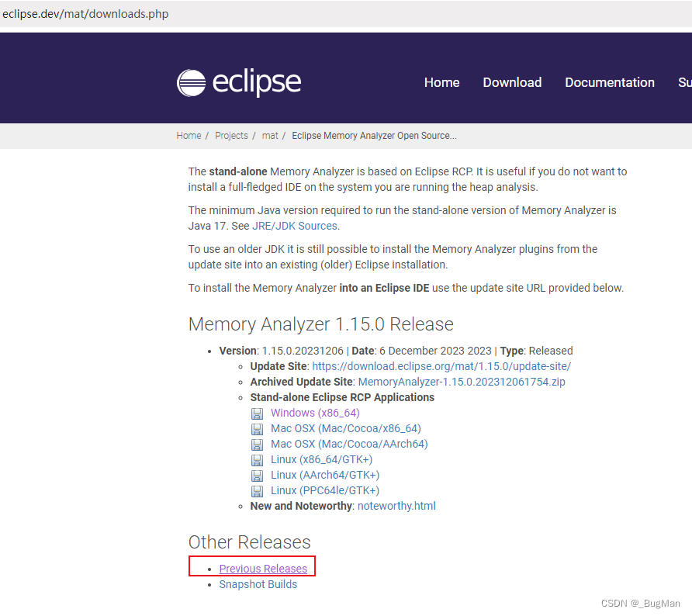The image size is (692, 616).
Task: Click the address bar URL eclipse.dev/mat/downloads.php
Action: 85,14
